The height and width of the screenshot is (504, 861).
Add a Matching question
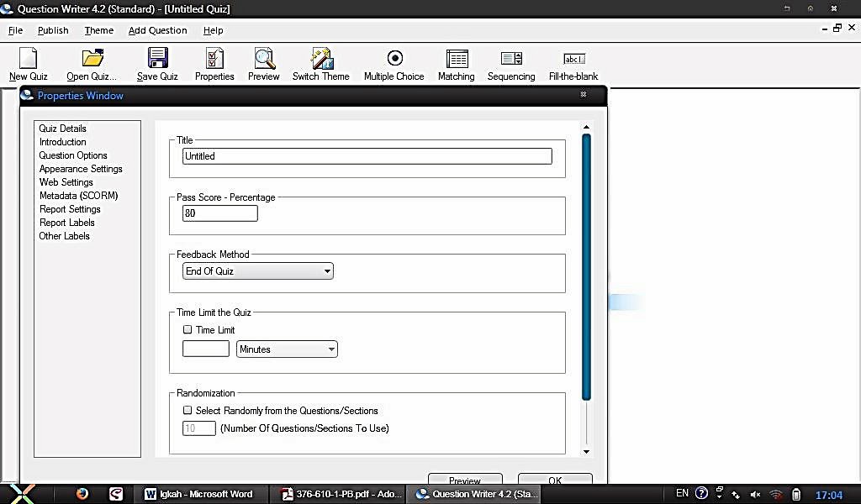pos(457,58)
